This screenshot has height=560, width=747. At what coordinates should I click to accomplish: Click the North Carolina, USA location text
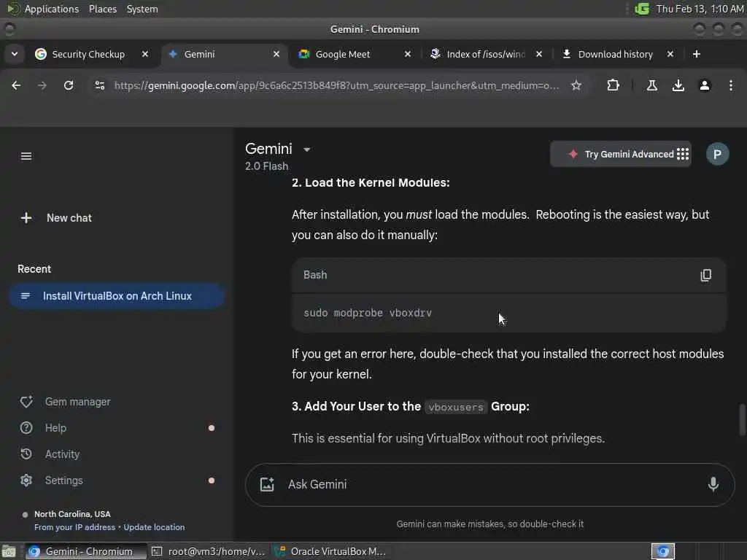click(72, 514)
